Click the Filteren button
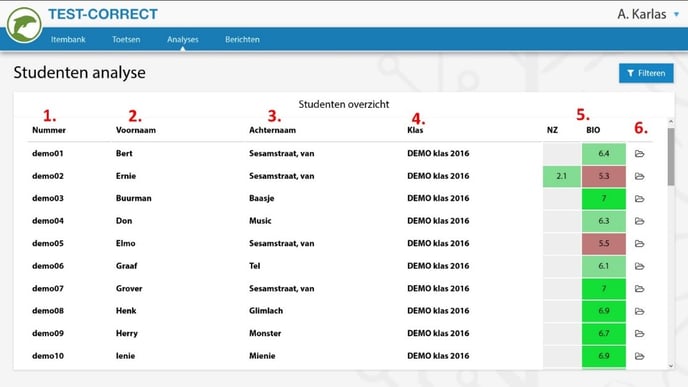 [646, 73]
